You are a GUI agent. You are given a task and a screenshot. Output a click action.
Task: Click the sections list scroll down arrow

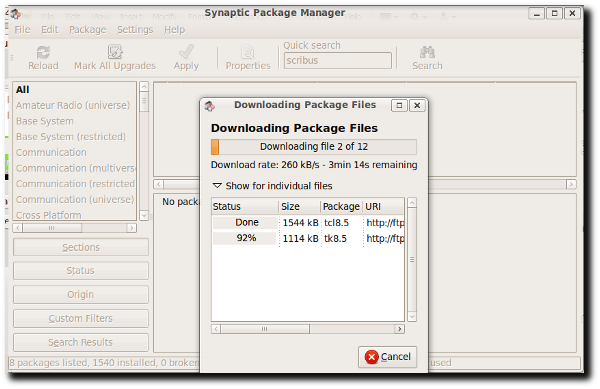click(144, 215)
